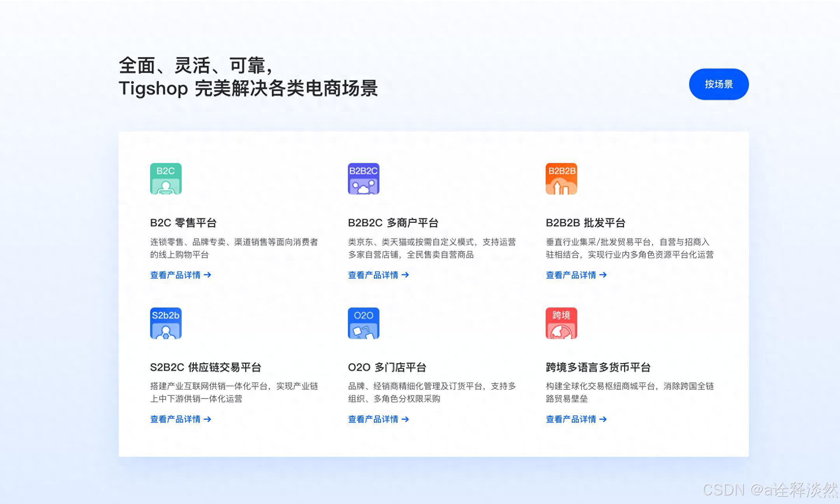Click the blue O2O icon
The width and height of the screenshot is (840, 504).
point(364,323)
